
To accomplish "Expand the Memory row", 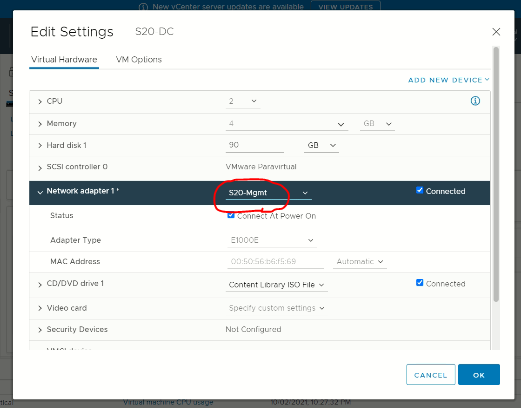I will point(40,124).
